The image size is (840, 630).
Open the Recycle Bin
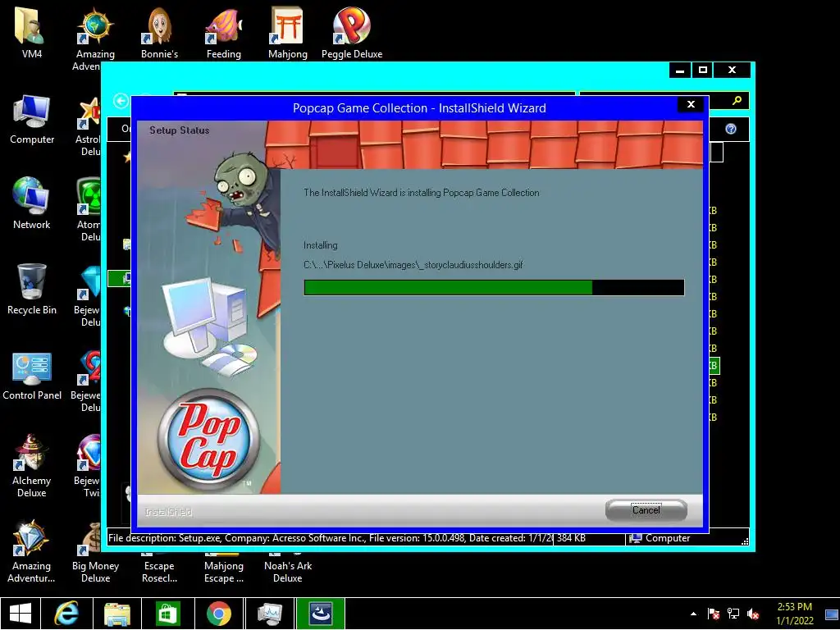tap(32, 290)
